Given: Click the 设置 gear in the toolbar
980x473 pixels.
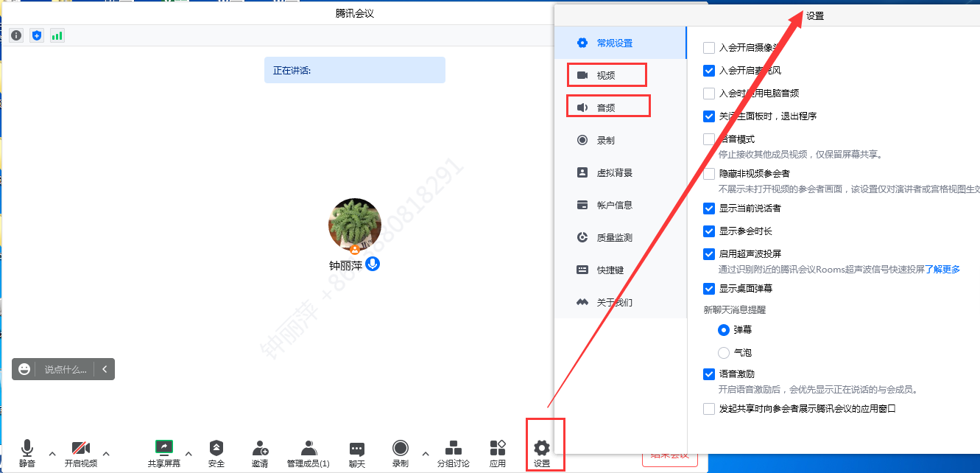Looking at the screenshot, I should point(542,454).
